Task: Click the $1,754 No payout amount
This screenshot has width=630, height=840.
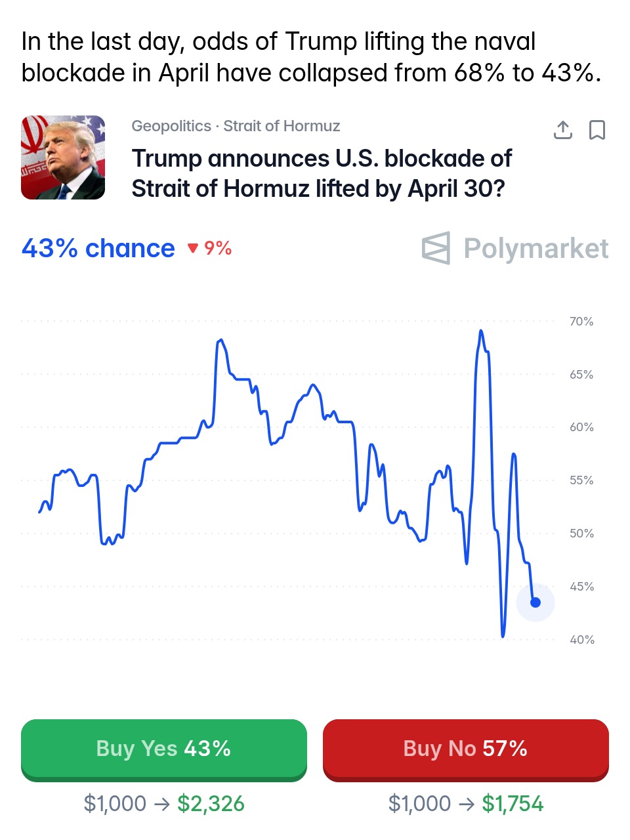Action: [513, 803]
